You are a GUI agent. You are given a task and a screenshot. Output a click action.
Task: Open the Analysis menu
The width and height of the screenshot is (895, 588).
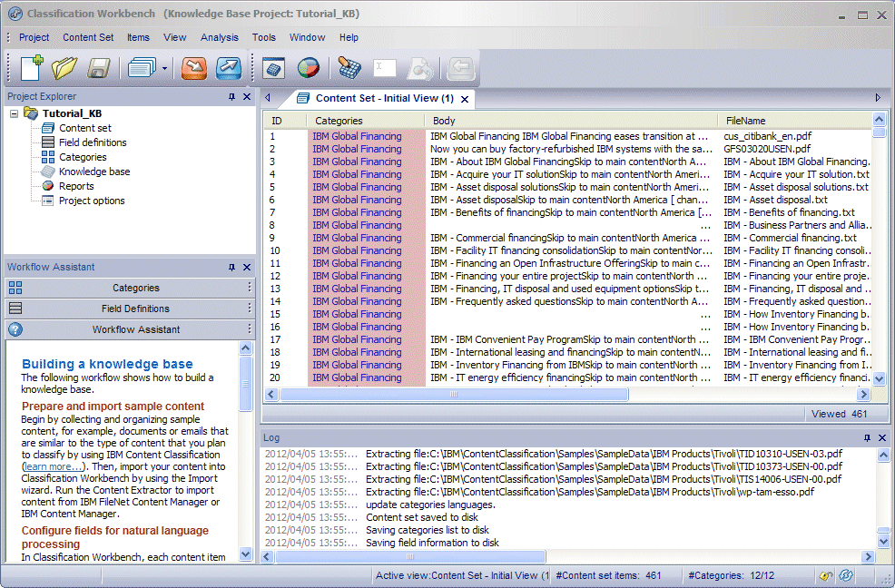(221, 37)
